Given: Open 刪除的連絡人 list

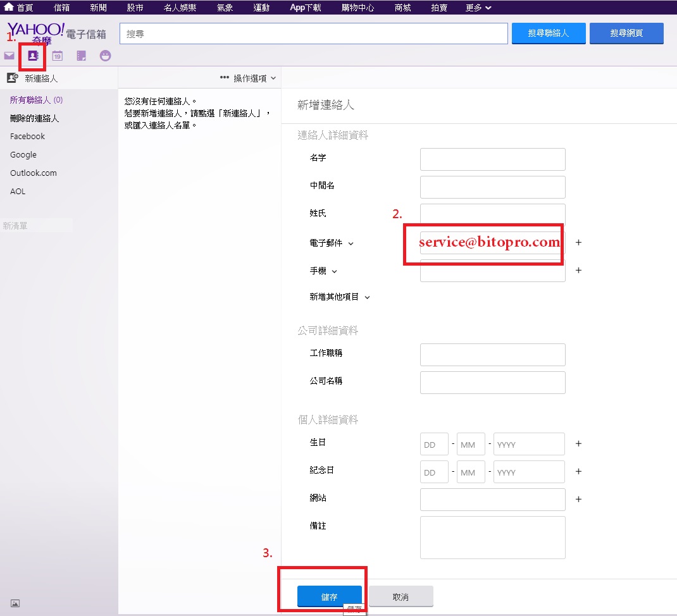Looking at the screenshot, I should coord(35,118).
